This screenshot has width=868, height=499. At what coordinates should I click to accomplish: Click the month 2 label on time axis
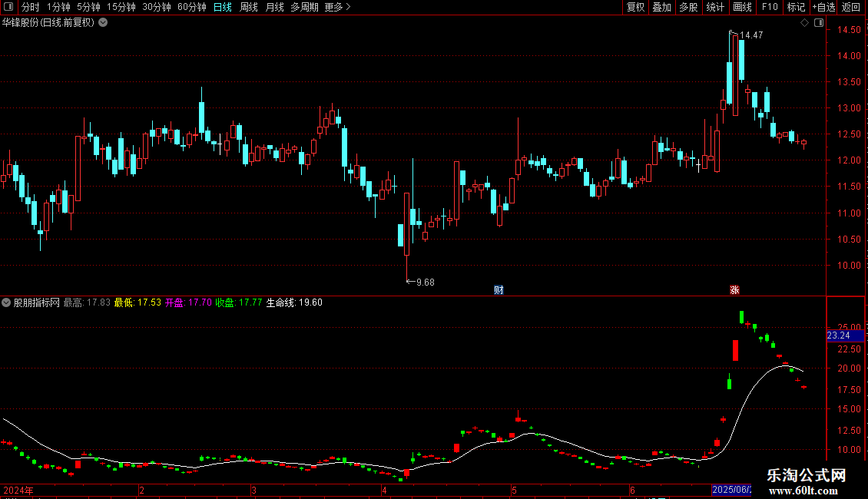141,490
